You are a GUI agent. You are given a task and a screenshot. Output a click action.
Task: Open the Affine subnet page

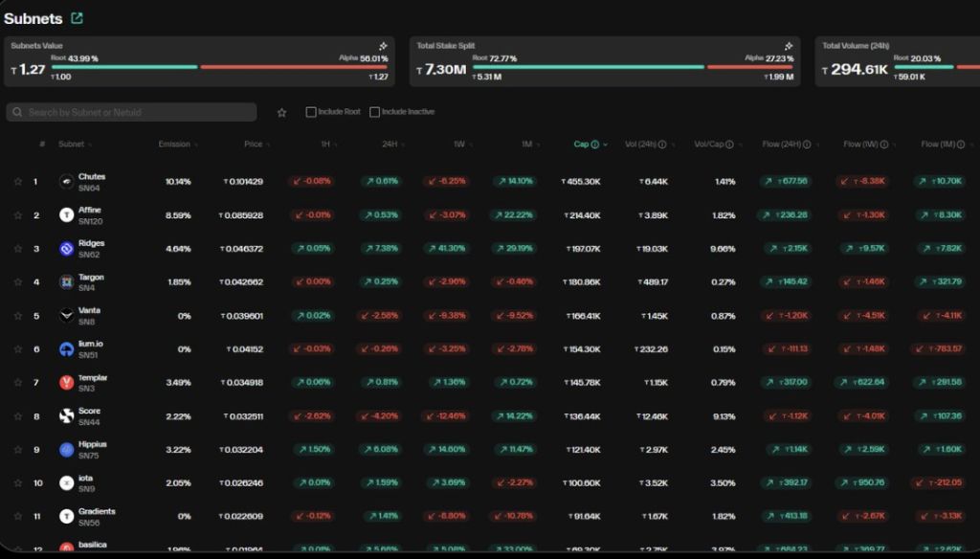[x=90, y=210]
